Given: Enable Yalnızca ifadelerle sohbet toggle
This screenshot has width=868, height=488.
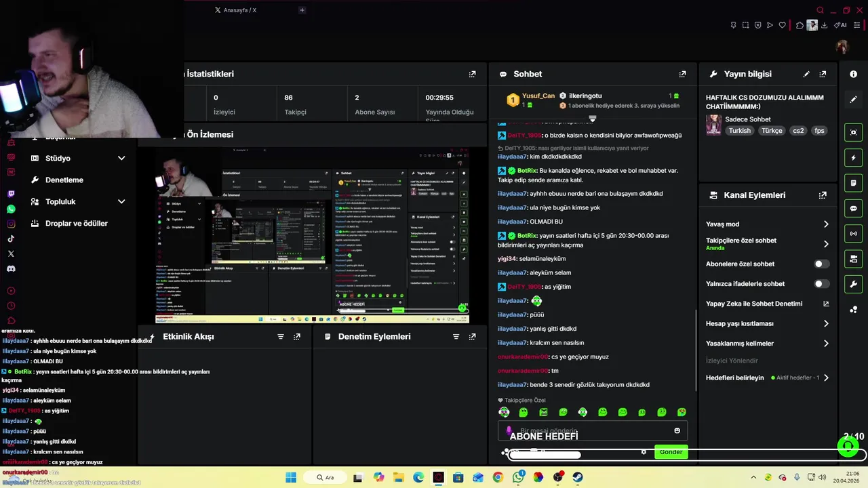Looking at the screenshot, I should pos(821,284).
